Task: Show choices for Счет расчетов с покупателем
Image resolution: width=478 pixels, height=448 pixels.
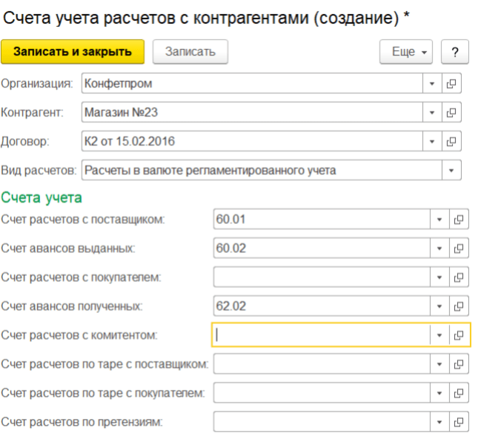Action: click(x=439, y=277)
